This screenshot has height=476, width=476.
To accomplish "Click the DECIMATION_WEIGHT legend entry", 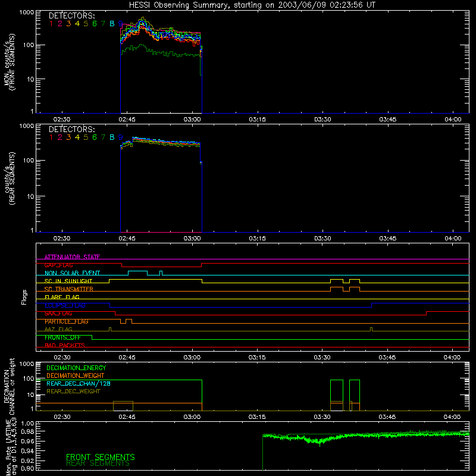I will pos(76,376).
